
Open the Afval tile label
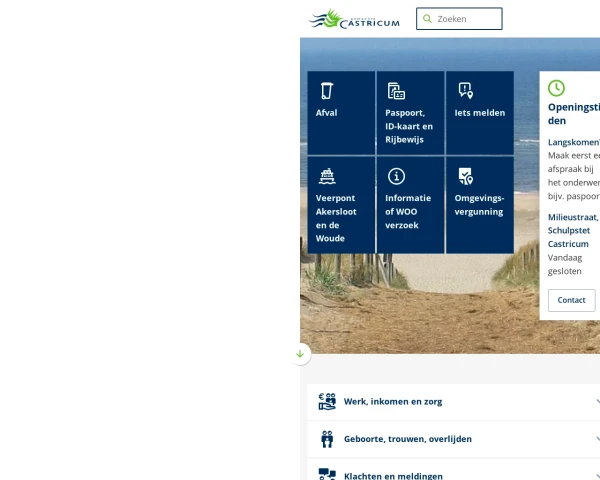tap(326, 113)
